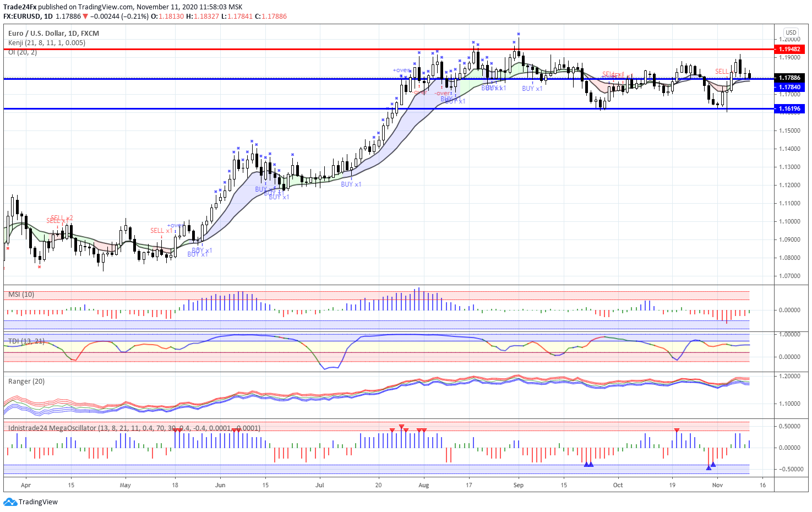812x512 pixels.
Task: Click the 'Apr' date on time axis
Action: coord(25,485)
